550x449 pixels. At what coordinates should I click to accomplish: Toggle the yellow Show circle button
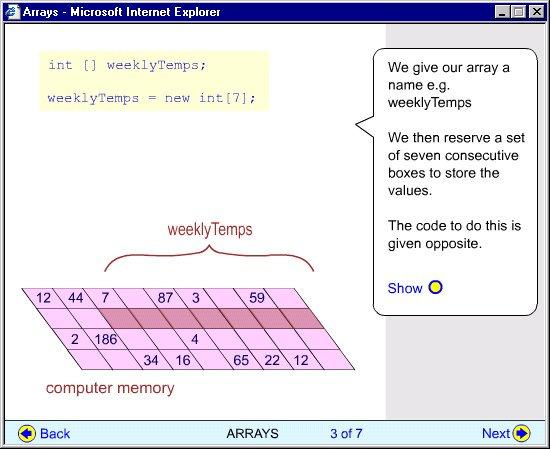point(435,287)
